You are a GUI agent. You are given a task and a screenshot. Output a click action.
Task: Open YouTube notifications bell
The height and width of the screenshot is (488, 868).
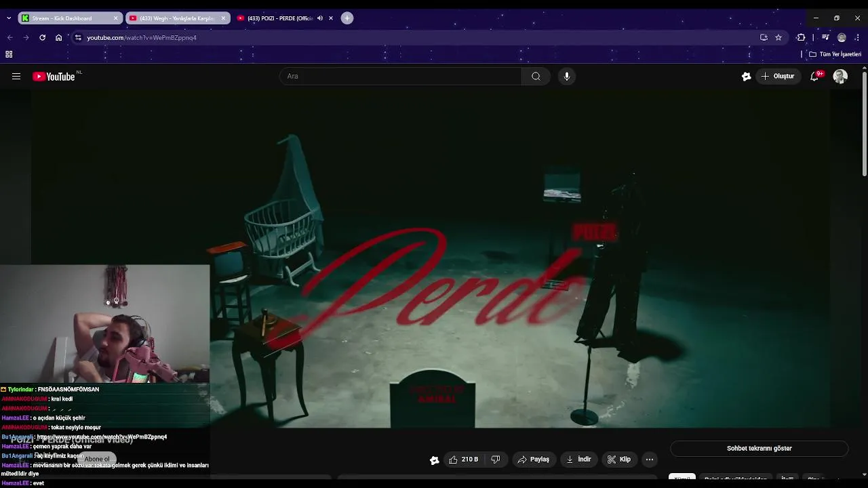(x=814, y=77)
